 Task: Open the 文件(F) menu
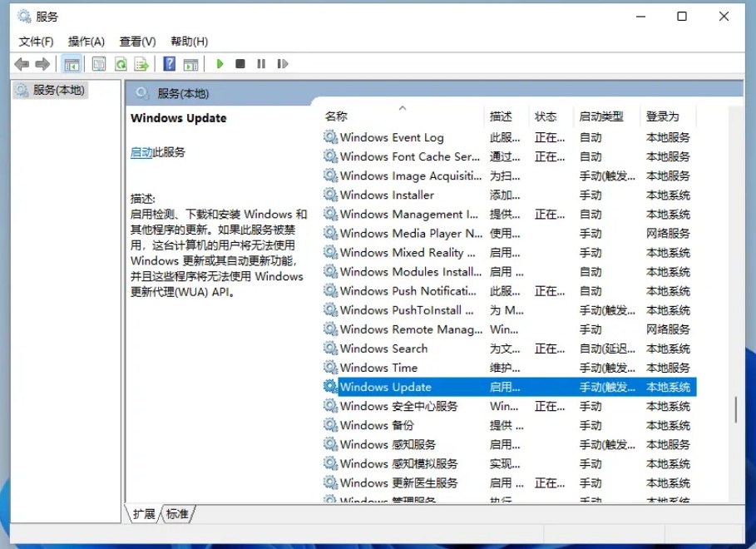[36, 42]
